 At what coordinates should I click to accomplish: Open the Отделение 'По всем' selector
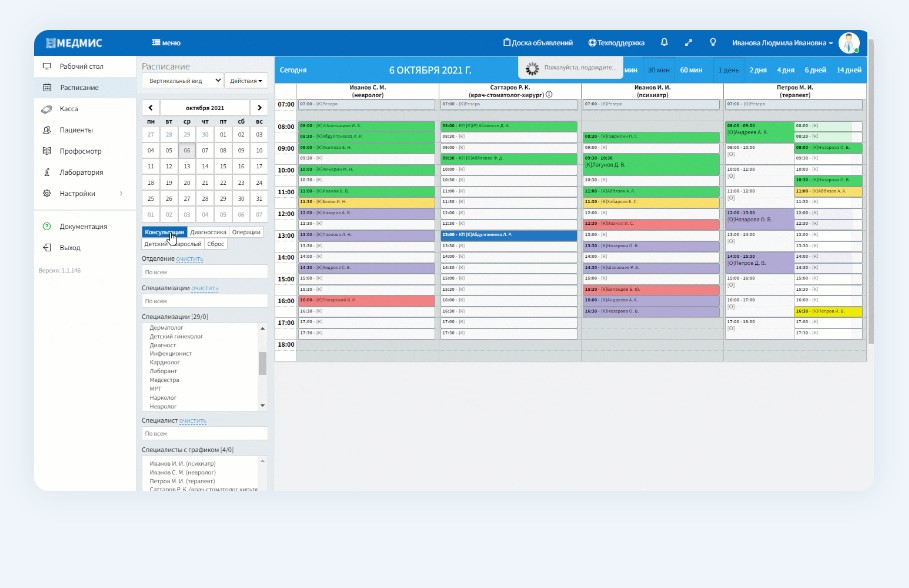(x=205, y=271)
